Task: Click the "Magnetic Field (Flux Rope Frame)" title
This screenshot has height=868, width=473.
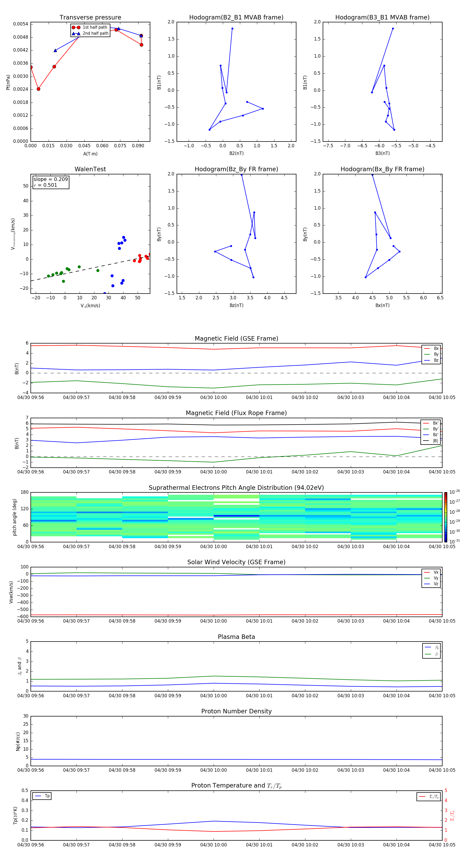Action: [x=236, y=413]
